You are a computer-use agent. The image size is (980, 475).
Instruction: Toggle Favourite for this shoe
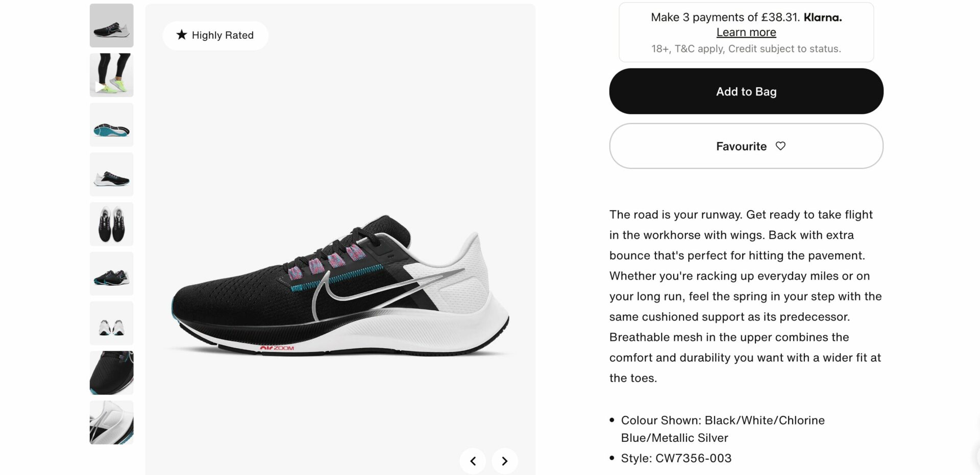pyautogui.click(x=746, y=146)
